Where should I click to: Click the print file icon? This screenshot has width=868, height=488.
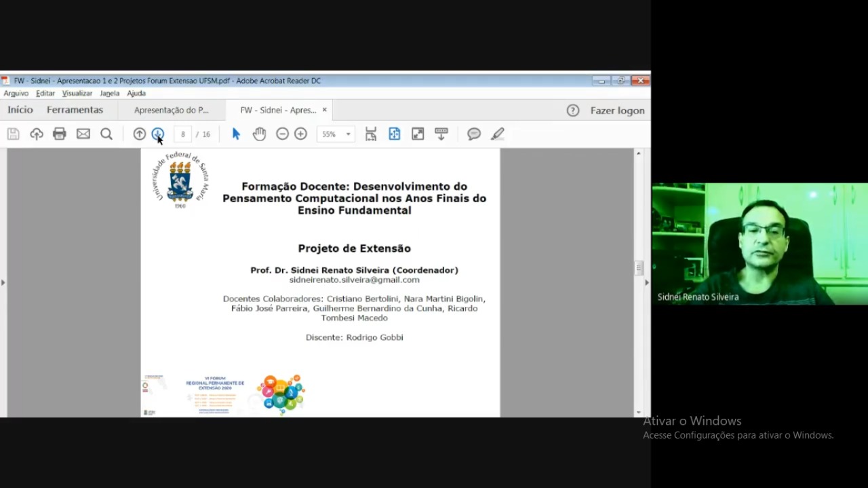point(60,134)
